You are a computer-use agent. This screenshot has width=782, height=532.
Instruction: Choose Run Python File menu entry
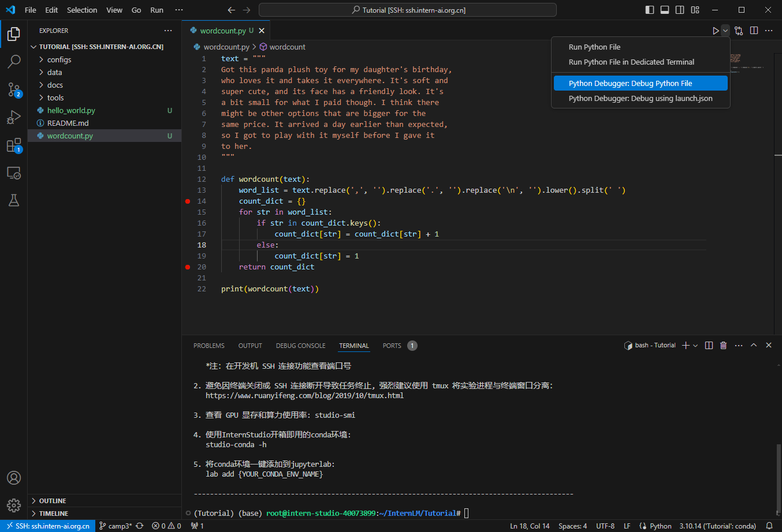coord(641,47)
